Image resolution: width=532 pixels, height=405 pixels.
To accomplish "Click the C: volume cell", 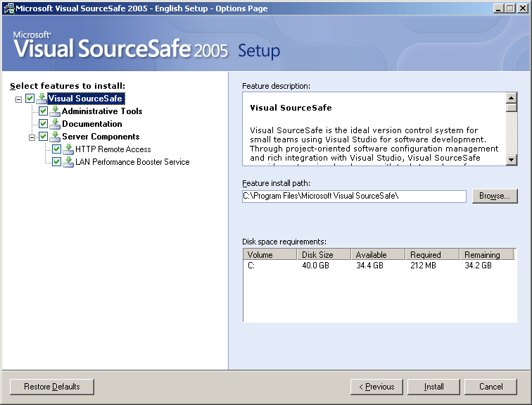I will tap(251, 266).
